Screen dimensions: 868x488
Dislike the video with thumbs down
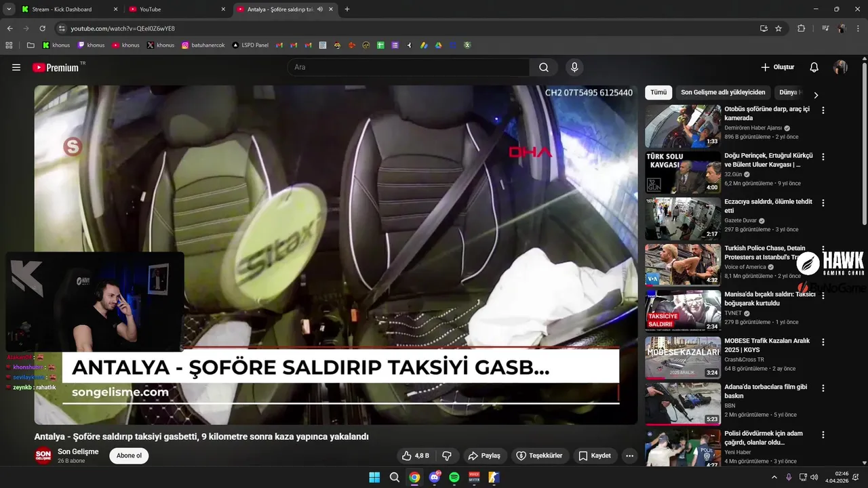[x=447, y=455]
